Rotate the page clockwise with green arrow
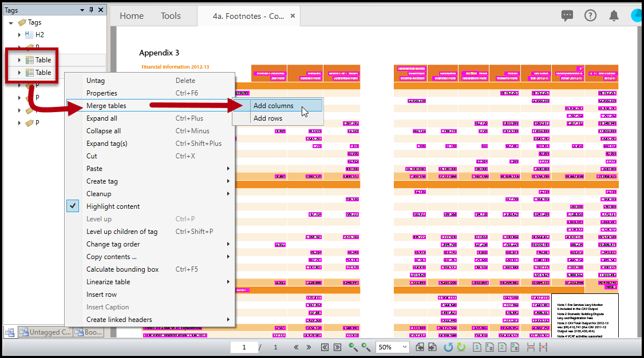The height and width of the screenshot is (358, 644). click(x=461, y=347)
